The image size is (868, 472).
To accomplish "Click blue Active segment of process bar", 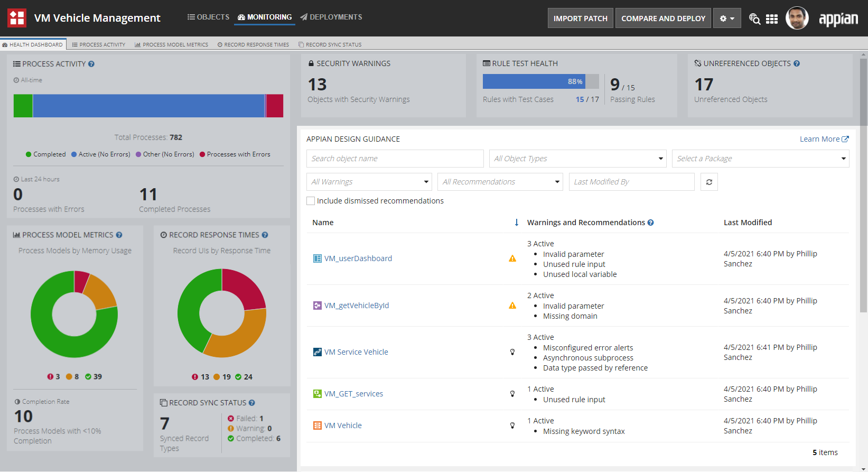I will click(148, 106).
